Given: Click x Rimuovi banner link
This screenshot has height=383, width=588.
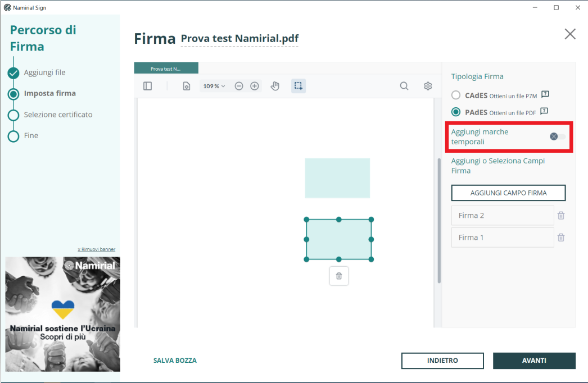Looking at the screenshot, I should pos(96,249).
